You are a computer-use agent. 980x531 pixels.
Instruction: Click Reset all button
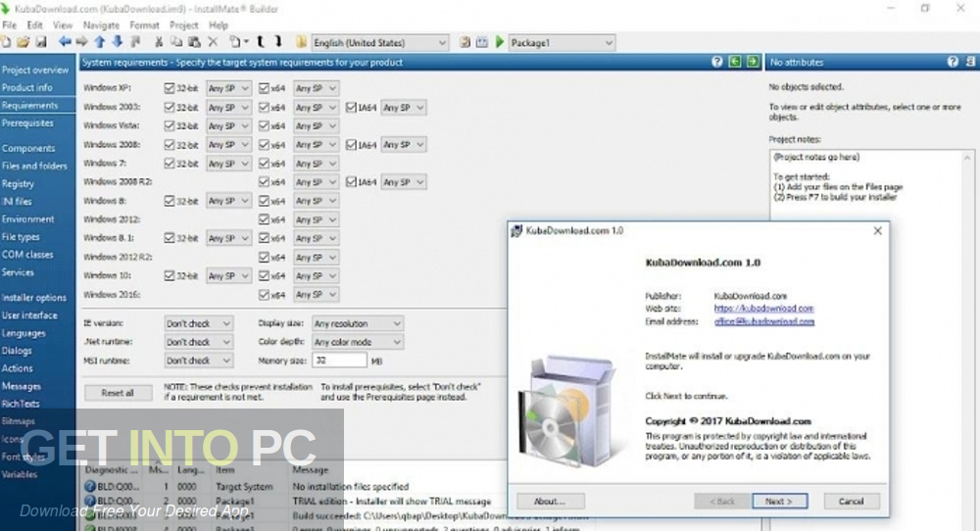coord(118,392)
